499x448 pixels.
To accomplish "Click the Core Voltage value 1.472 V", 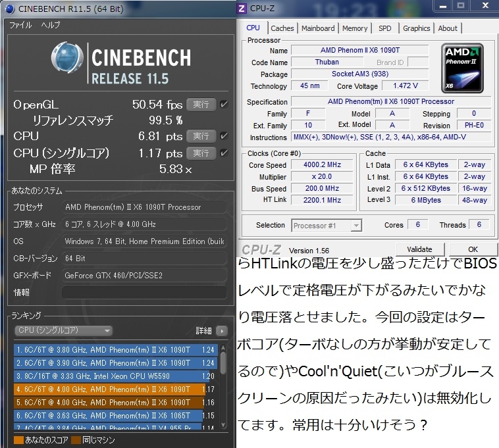I will [406, 86].
